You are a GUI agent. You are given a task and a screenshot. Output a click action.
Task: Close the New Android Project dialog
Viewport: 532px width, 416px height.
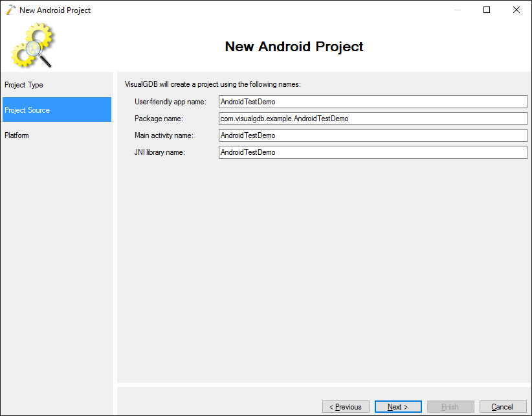pyautogui.click(x=516, y=10)
